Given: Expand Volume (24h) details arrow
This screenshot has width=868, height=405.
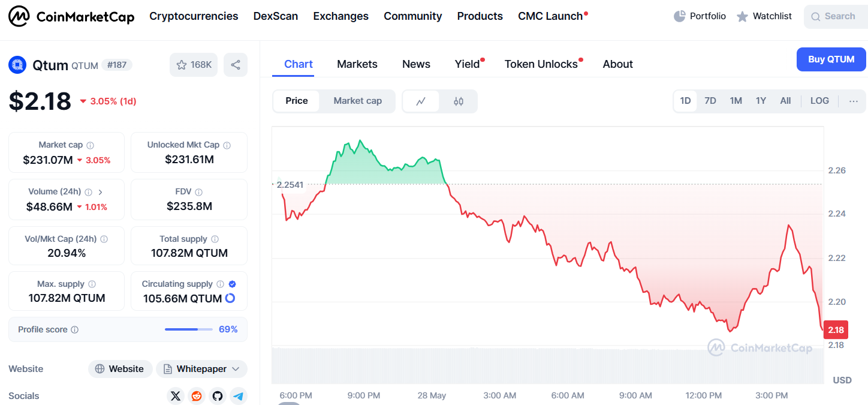Looking at the screenshot, I should click(x=101, y=192).
